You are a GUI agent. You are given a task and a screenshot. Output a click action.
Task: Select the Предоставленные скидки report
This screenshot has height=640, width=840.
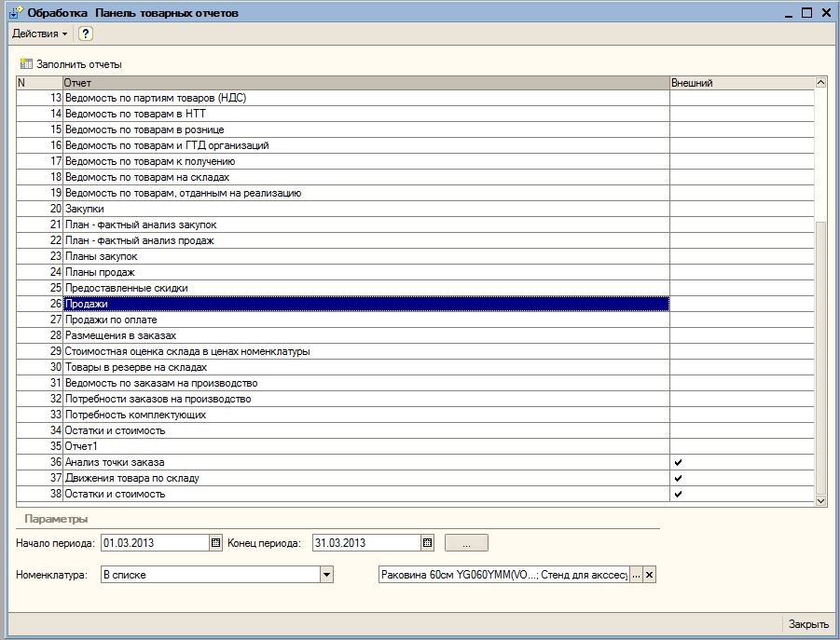coord(366,288)
